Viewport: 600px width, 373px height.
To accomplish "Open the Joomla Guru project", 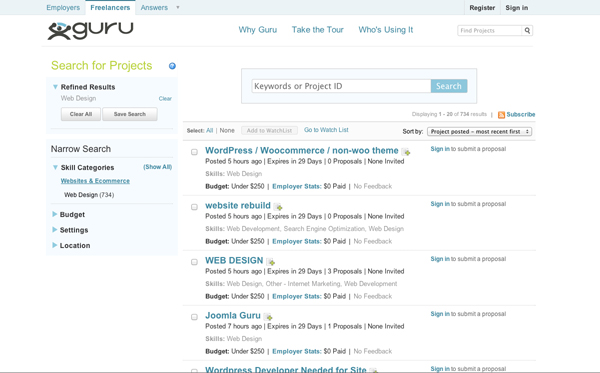I will pyautogui.click(x=233, y=316).
